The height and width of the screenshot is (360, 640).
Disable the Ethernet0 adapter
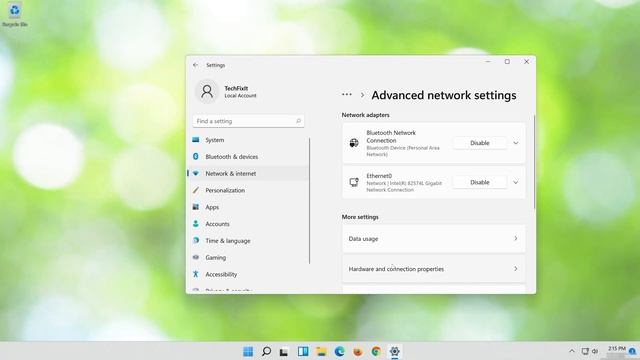point(480,182)
